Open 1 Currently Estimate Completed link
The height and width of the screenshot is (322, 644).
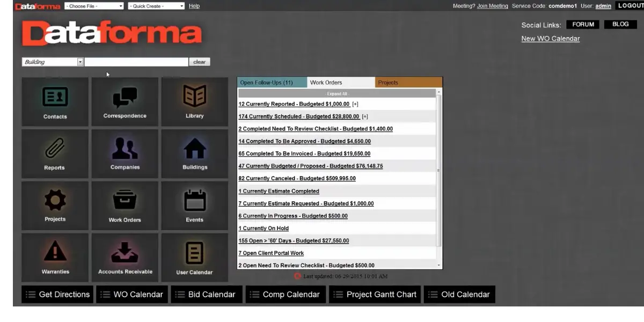[279, 191]
